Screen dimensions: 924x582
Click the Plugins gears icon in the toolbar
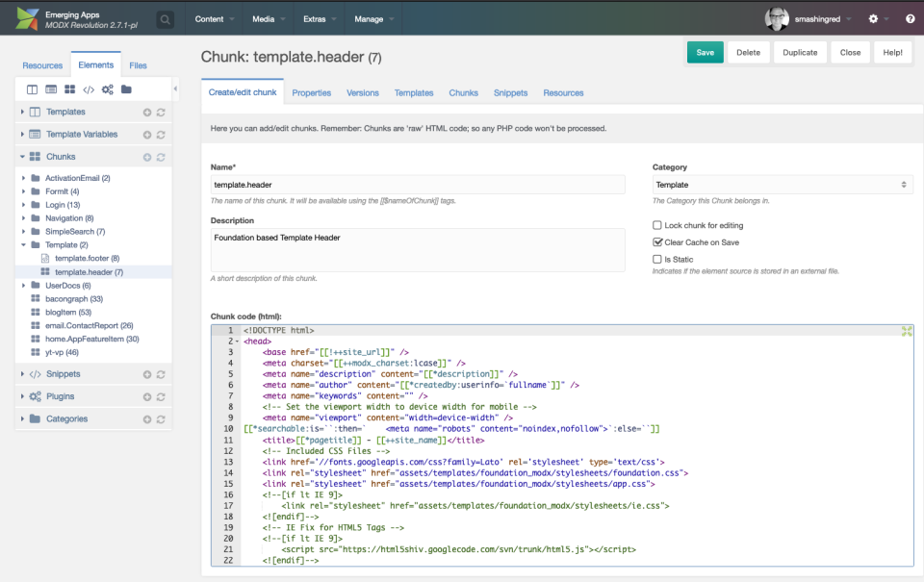(x=107, y=90)
